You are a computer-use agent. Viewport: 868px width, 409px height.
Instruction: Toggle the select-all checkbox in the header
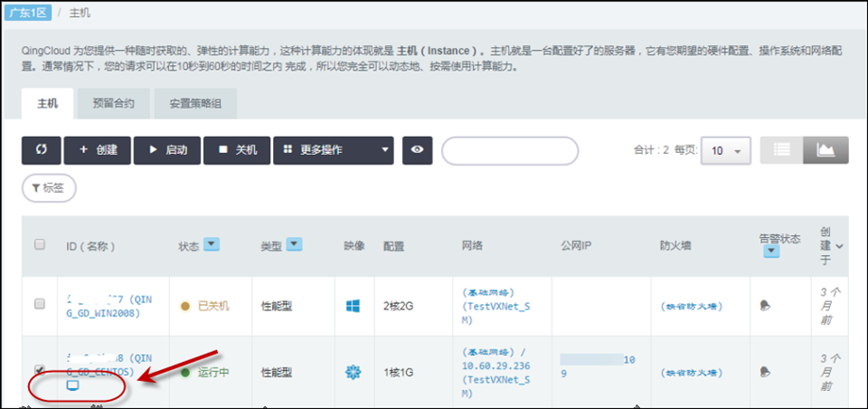click(40, 244)
